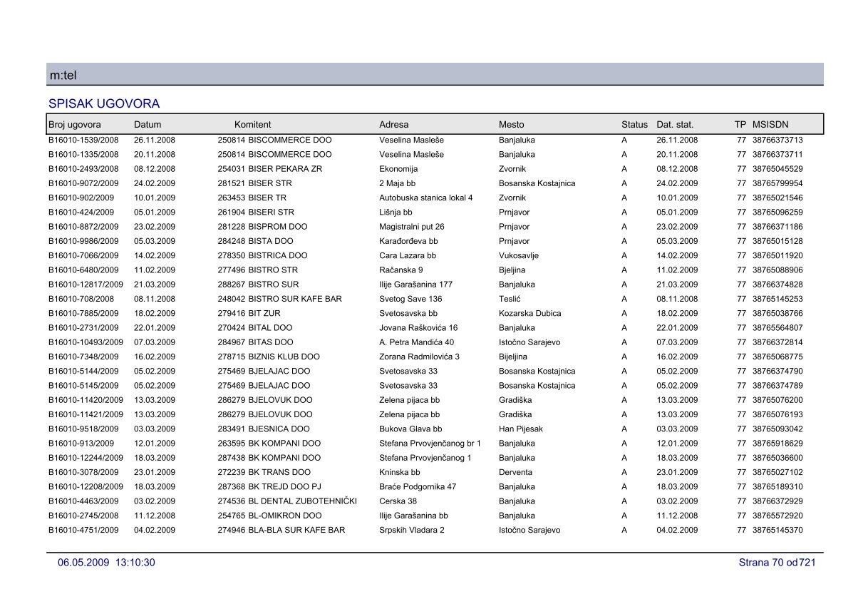The image size is (868, 614).
Task: Click the footer timestamp 06.05.2009 13:10:30
Action: tap(106, 563)
